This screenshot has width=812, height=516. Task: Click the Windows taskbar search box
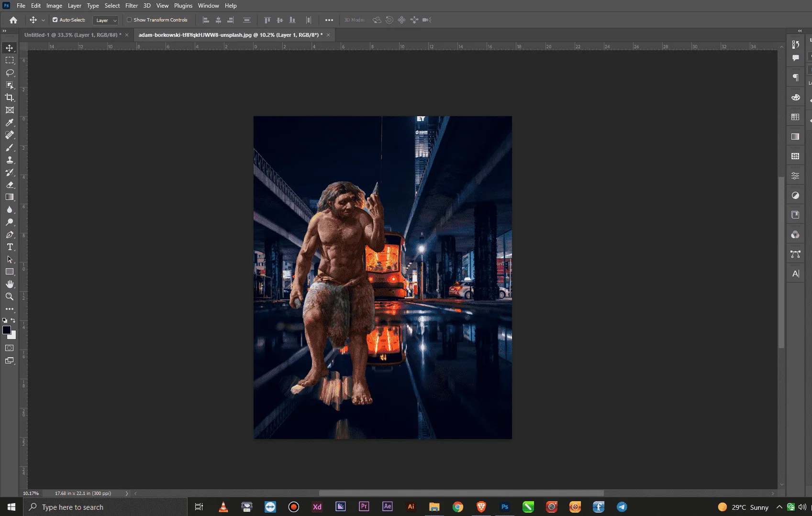click(105, 507)
